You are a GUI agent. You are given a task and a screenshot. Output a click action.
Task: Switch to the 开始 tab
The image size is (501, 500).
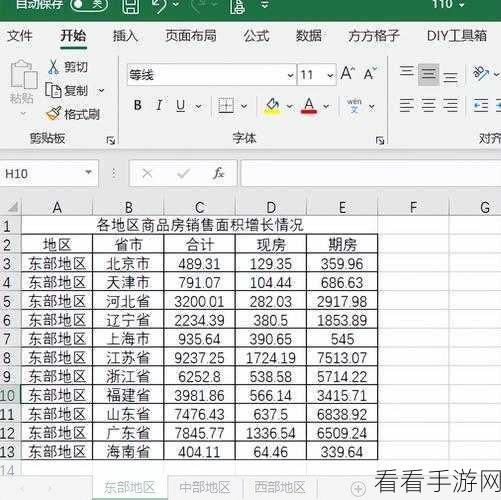tap(73, 35)
